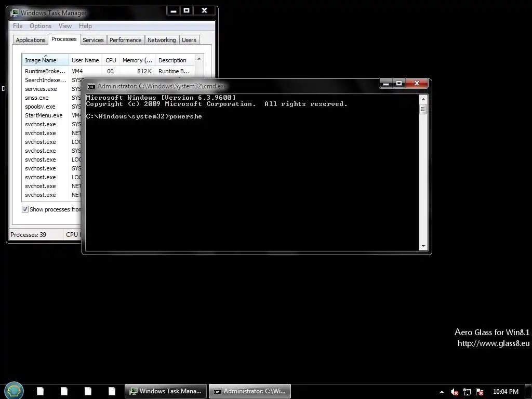
Task: Open the File menu in Task Manager
Action: (x=18, y=26)
